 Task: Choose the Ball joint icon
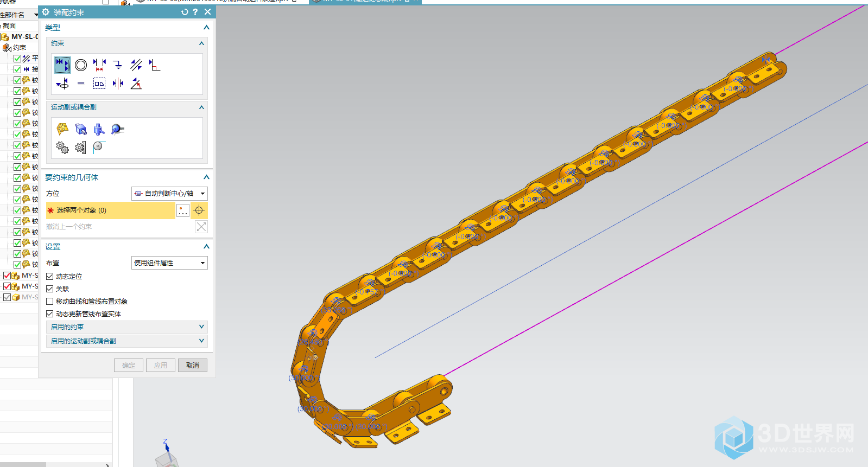(118, 129)
